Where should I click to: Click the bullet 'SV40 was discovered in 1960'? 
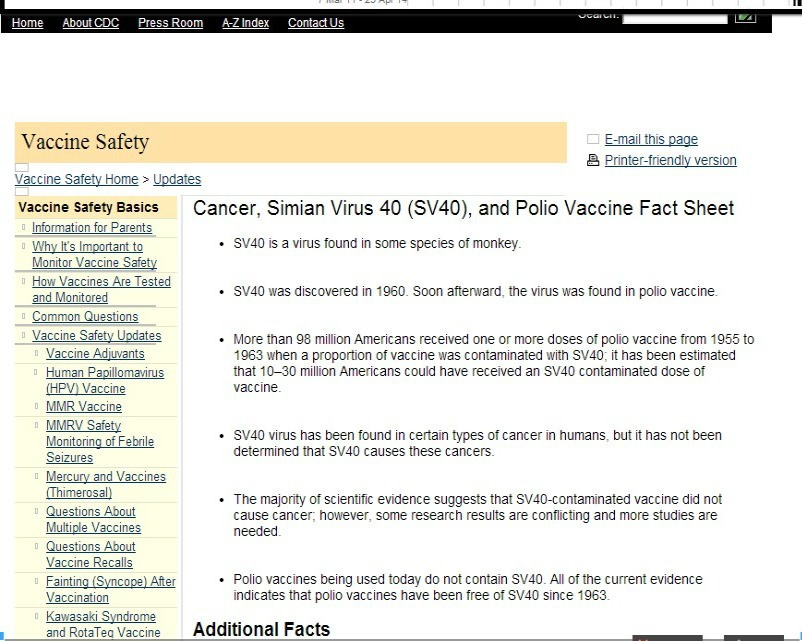476,292
